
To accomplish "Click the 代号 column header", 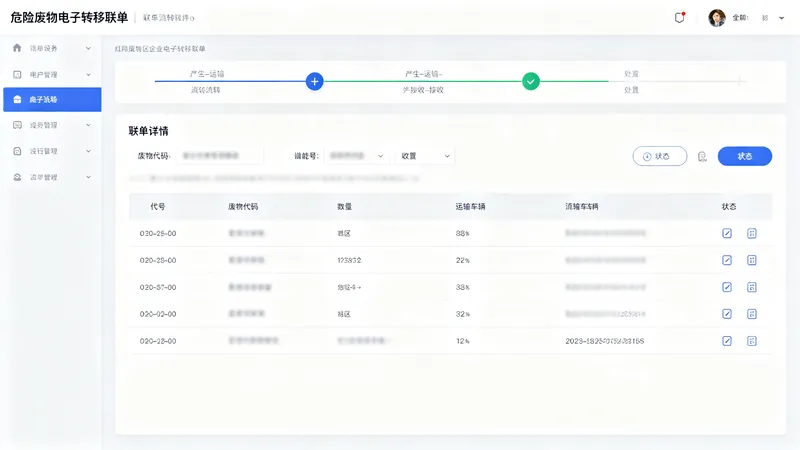I will [x=158, y=207].
